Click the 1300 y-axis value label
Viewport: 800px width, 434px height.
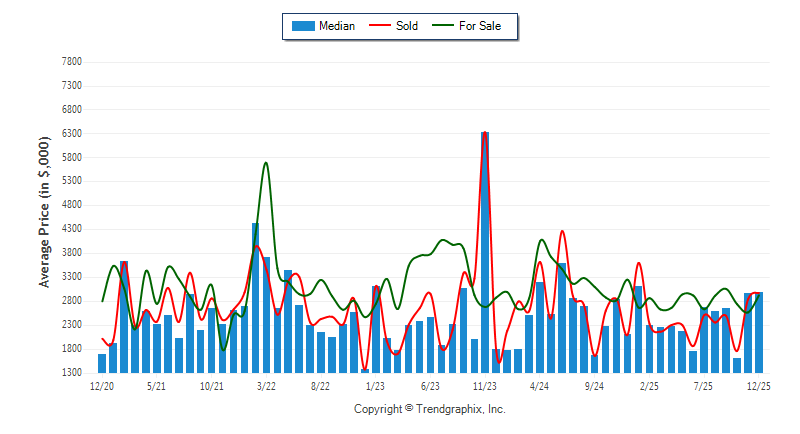(x=71, y=373)
